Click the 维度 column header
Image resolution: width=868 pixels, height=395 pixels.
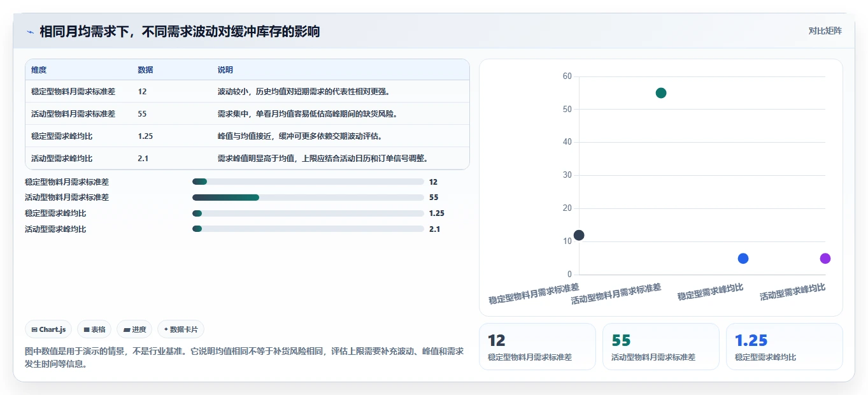point(39,70)
